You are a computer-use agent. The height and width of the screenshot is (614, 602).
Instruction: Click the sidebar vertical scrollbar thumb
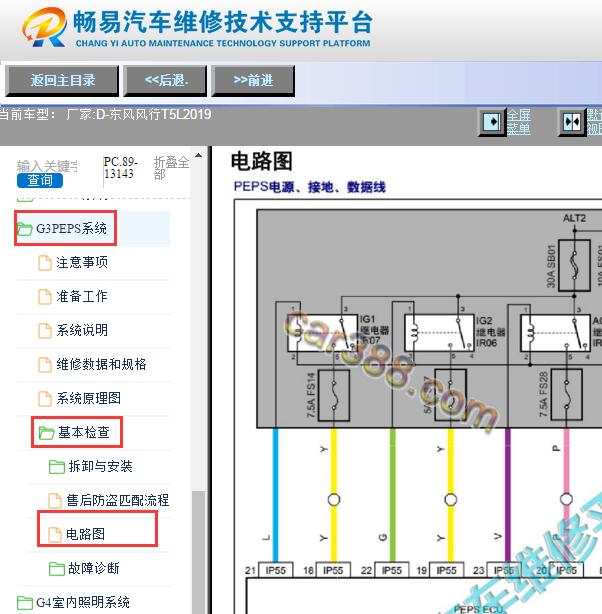[199, 552]
